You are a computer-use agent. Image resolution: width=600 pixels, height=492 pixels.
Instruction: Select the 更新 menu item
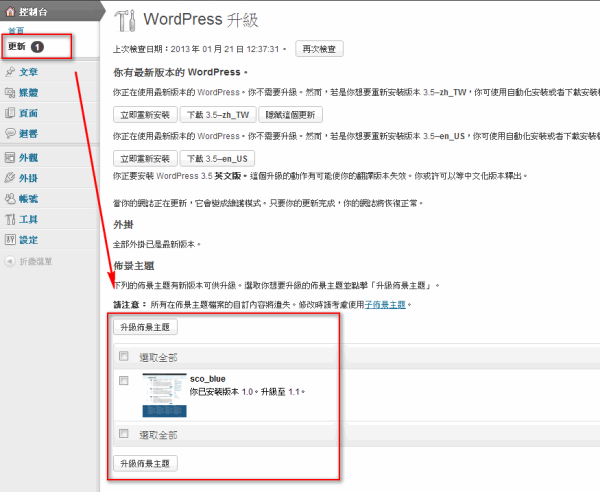point(17,47)
